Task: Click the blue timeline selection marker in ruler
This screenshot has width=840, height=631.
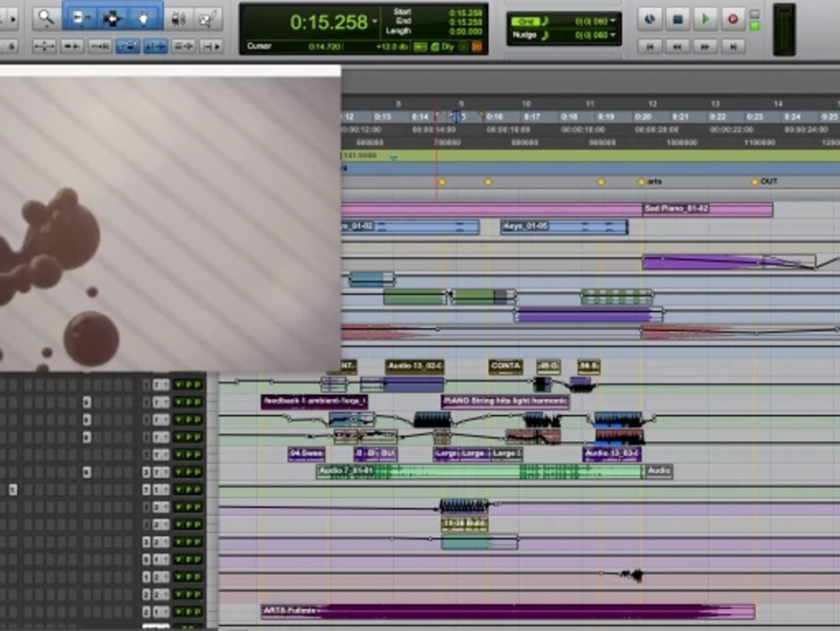Action: pos(456,116)
